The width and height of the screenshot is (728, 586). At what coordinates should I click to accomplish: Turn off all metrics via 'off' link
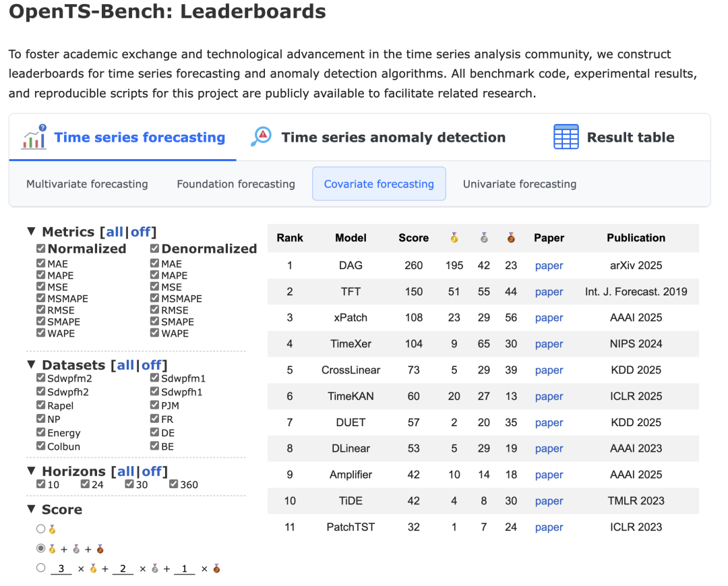click(x=140, y=232)
